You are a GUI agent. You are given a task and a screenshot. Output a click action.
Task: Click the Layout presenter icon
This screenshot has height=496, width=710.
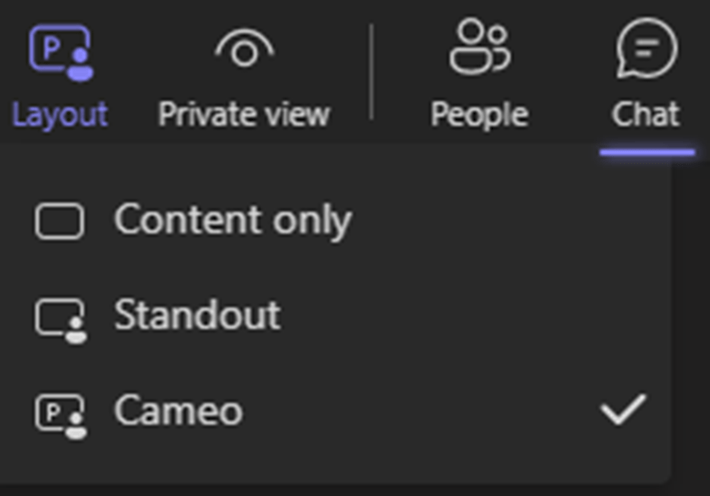coord(60,52)
